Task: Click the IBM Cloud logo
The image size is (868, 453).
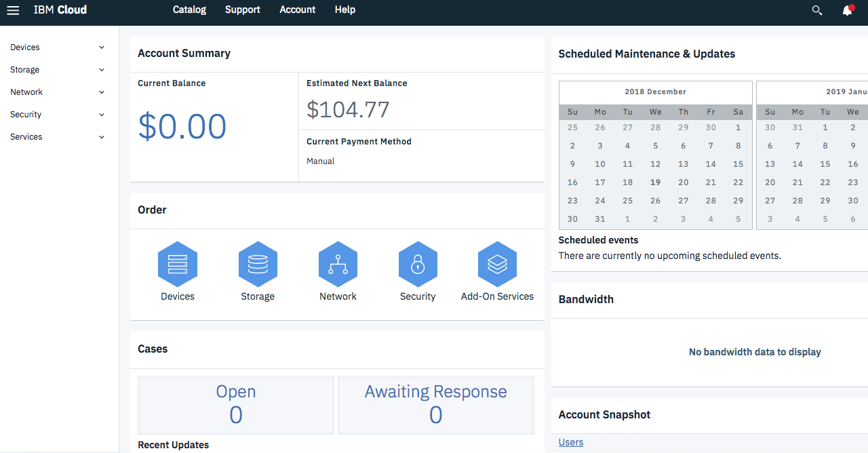Action: click(x=60, y=9)
